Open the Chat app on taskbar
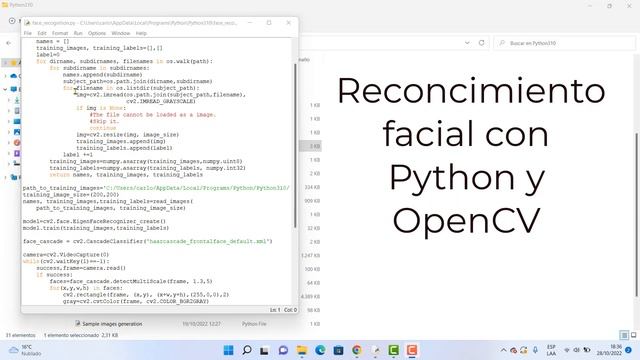The height and width of the screenshot is (360, 640). (283, 350)
